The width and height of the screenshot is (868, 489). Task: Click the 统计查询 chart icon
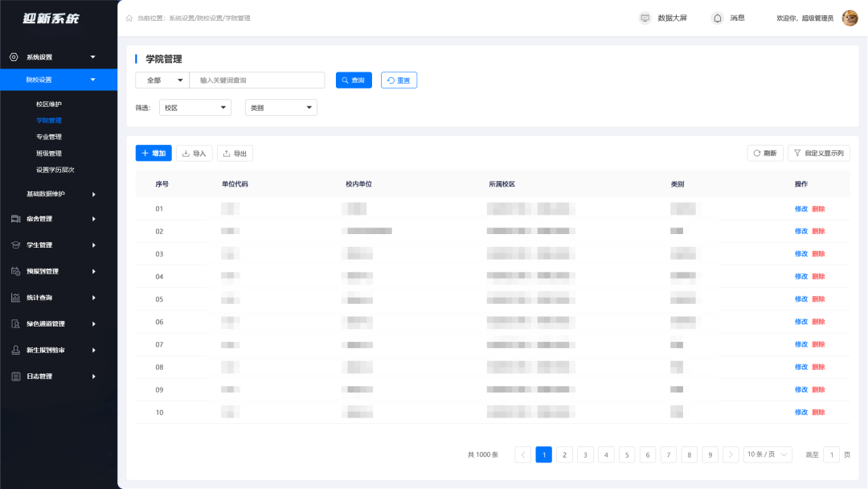pos(15,298)
